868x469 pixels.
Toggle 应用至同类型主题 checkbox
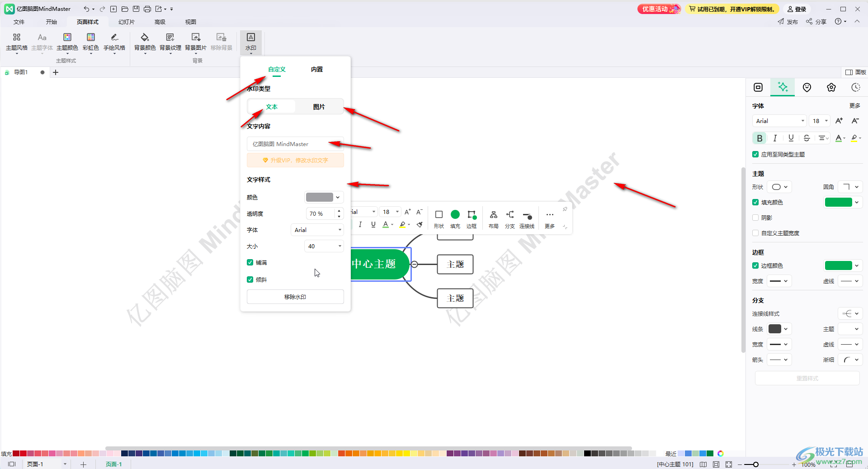pos(755,154)
